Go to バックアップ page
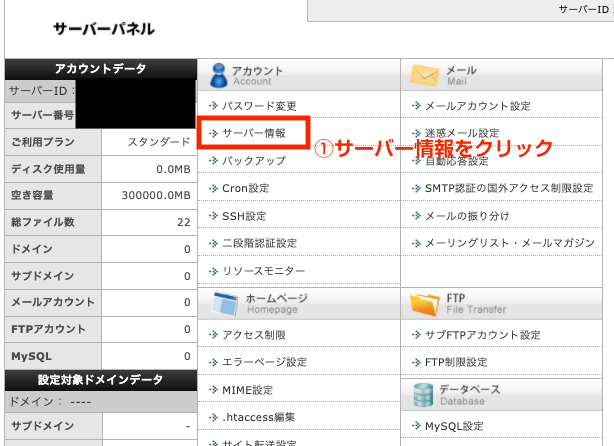This screenshot has width=614, height=446. click(253, 161)
